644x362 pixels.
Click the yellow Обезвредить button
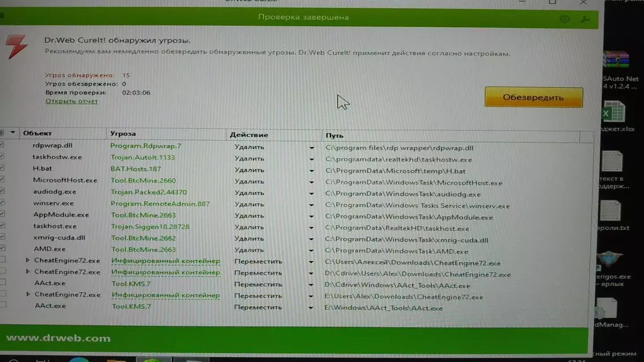coord(534,97)
